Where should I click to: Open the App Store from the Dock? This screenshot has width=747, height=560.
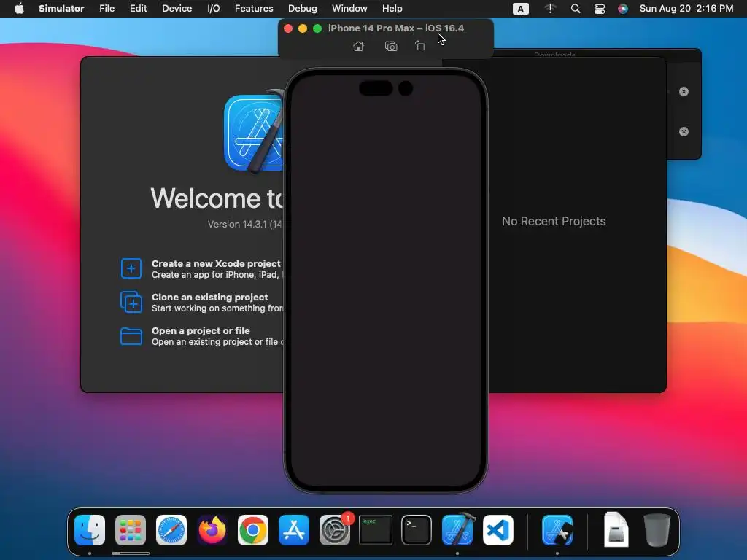point(294,530)
